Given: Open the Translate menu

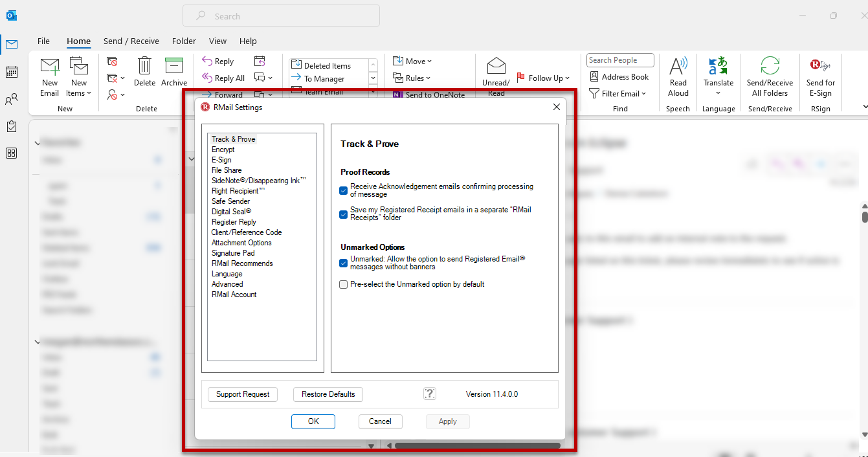Looking at the screenshot, I should [718, 77].
